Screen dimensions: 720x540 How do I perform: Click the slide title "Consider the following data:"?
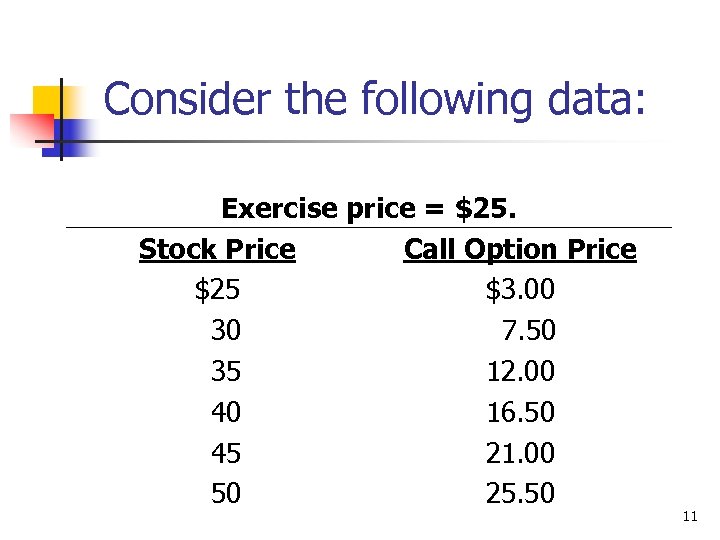click(375, 100)
